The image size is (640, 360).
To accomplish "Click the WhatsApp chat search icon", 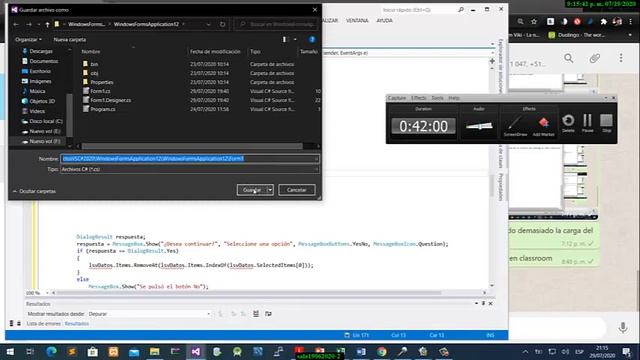I will pyautogui.click(x=569, y=58).
